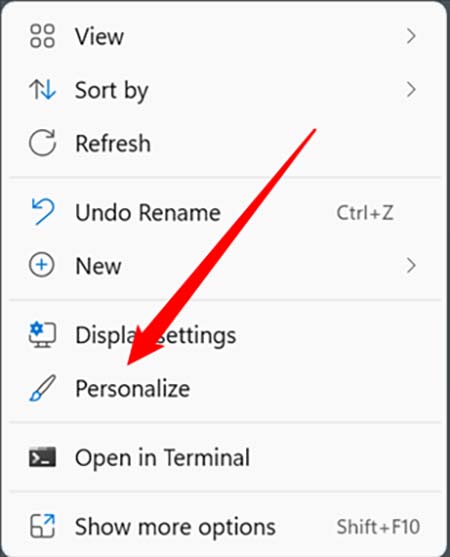Select Undo Rename text label

[148, 212]
